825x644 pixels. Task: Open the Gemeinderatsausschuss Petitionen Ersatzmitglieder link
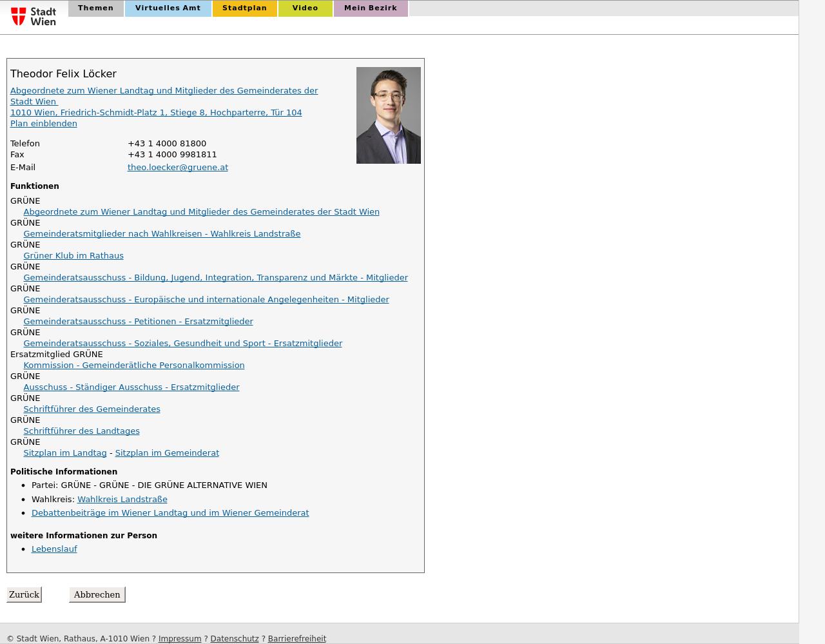point(138,322)
